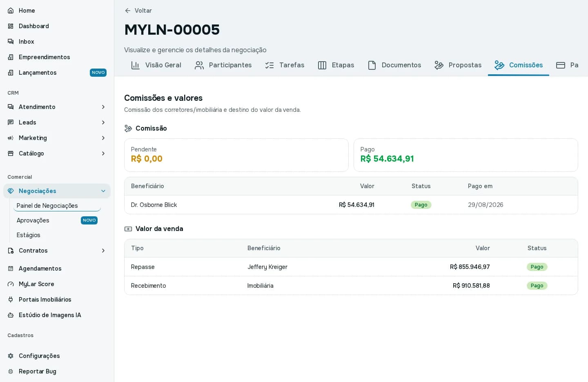588x382 pixels.
Task: Open Painel de Negociações in sidebar
Action: click(x=57, y=206)
